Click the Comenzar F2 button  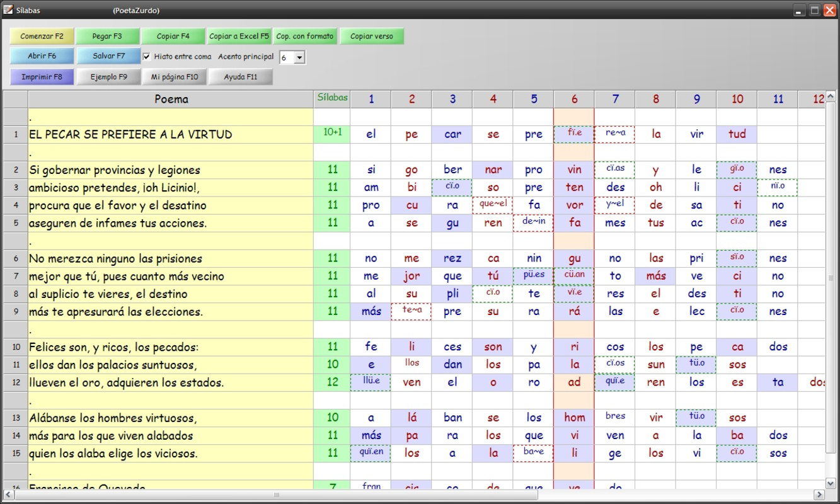pyautogui.click(x=42, y=36)
